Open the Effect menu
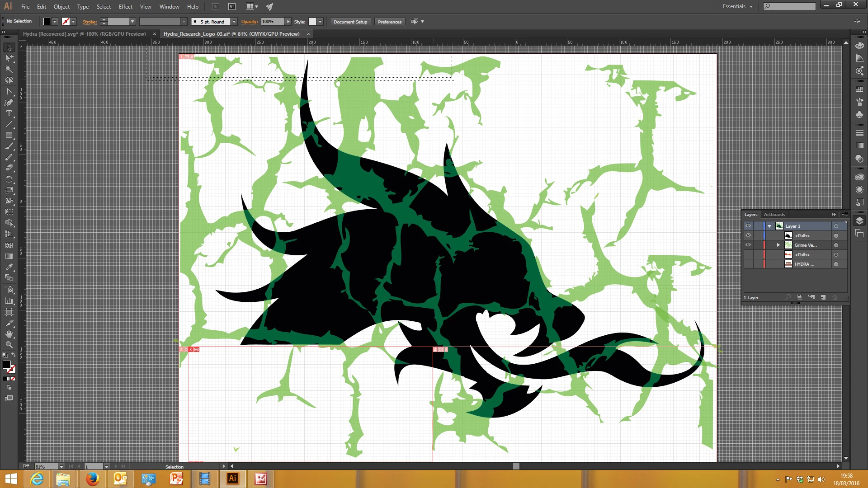868x488 pixels. [x=125, y=7]
